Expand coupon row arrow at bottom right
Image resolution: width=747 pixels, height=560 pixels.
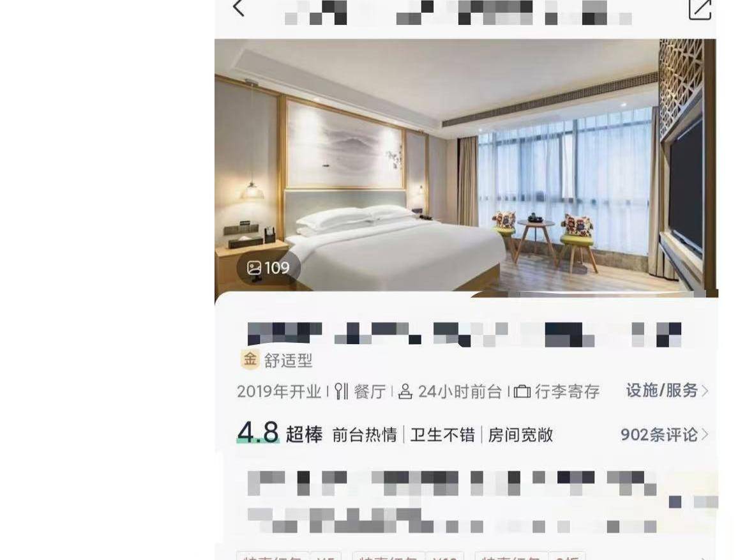point(704,557)
